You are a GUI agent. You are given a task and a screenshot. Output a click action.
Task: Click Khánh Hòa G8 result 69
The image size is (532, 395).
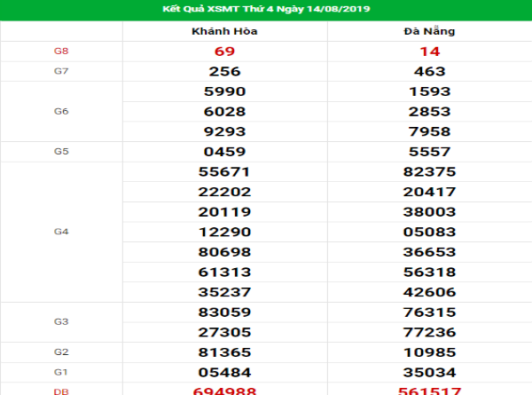click(224, 51)
